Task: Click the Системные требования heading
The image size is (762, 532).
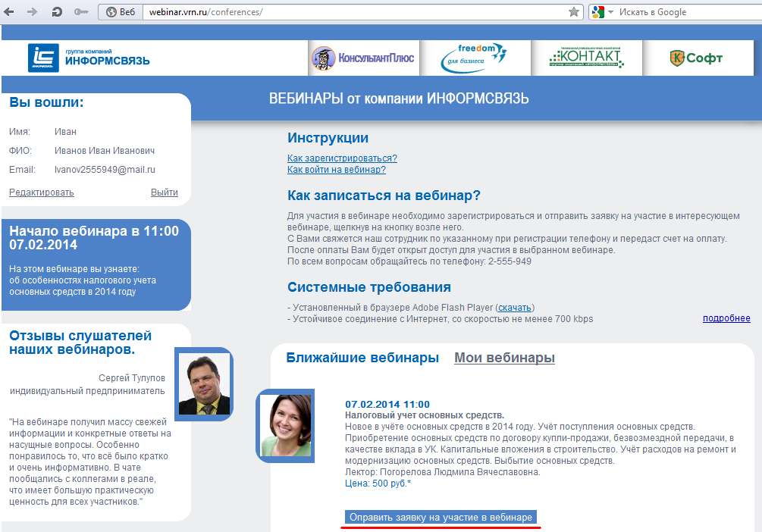Action: tap(369, 287)
